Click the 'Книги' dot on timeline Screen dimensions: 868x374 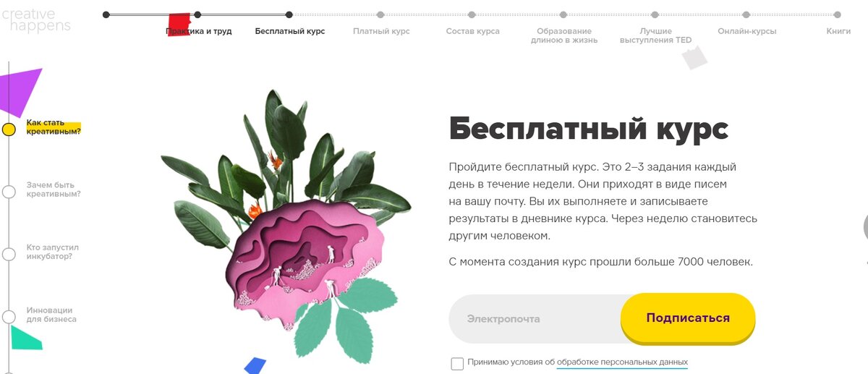click(x=838, y=14)
